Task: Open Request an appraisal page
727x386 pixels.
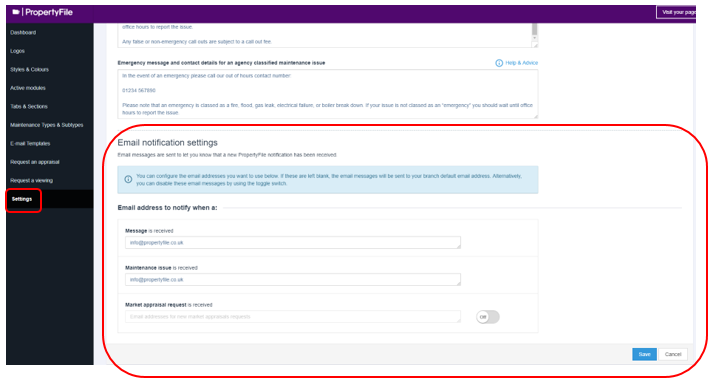Action: tap(35, 162)
